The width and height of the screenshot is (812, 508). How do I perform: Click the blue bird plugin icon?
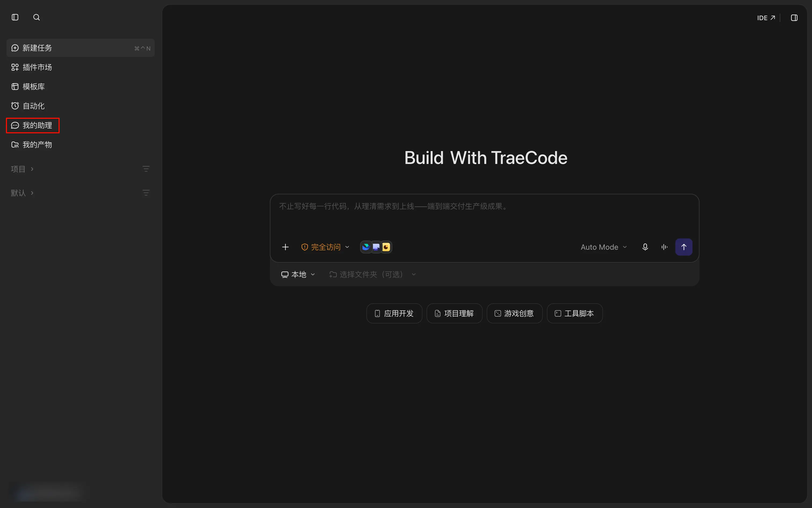366,247
